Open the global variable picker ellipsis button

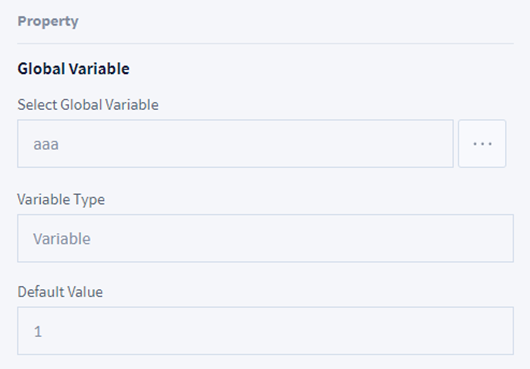482,144
